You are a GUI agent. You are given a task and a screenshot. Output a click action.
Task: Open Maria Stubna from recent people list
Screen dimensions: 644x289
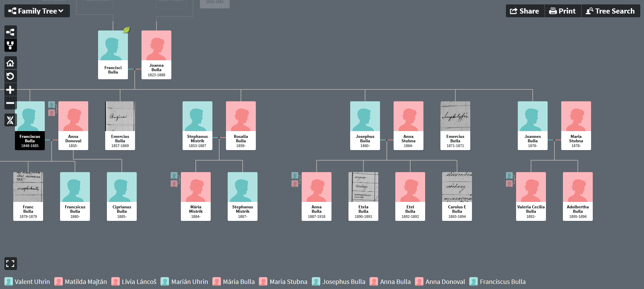click(283, 282)
